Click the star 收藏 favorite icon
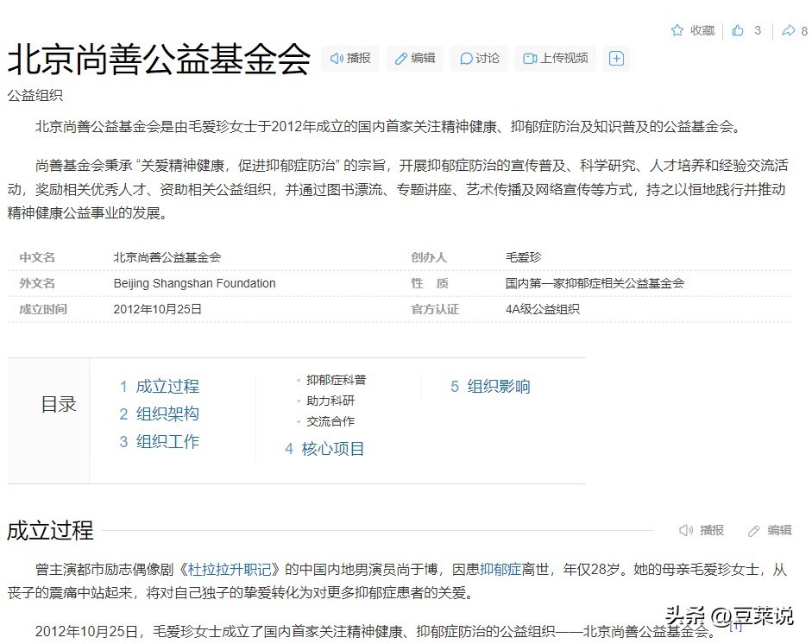Viewport: 812px width, 644px height. [677, 30]
